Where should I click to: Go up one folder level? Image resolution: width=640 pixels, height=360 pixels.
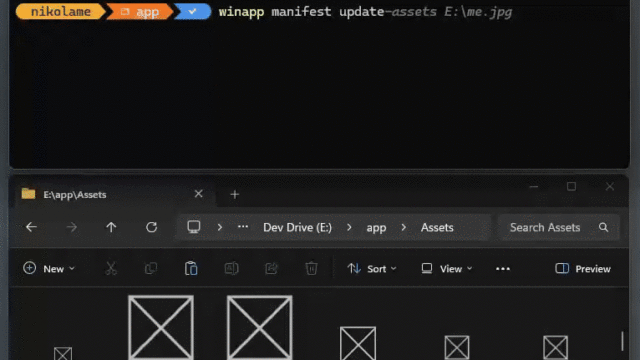[111, 227]
